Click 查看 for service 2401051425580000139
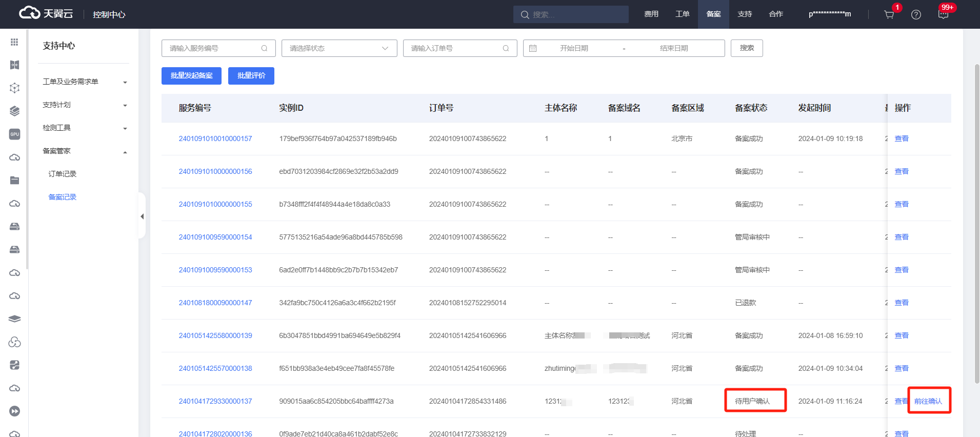Viewport: 980px width, 437px height. [x=902, y=335]
